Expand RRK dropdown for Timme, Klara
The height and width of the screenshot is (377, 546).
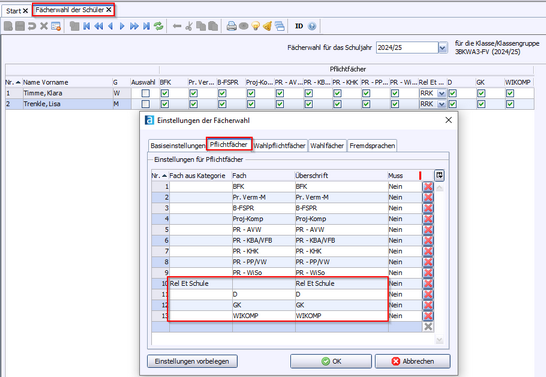click(441, 93)
